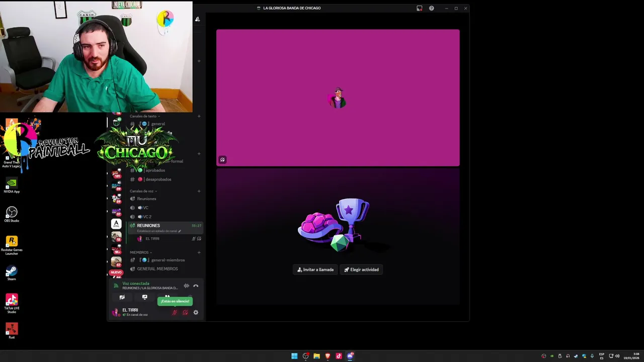Create channel with plus beside Canales de texto

199,116
